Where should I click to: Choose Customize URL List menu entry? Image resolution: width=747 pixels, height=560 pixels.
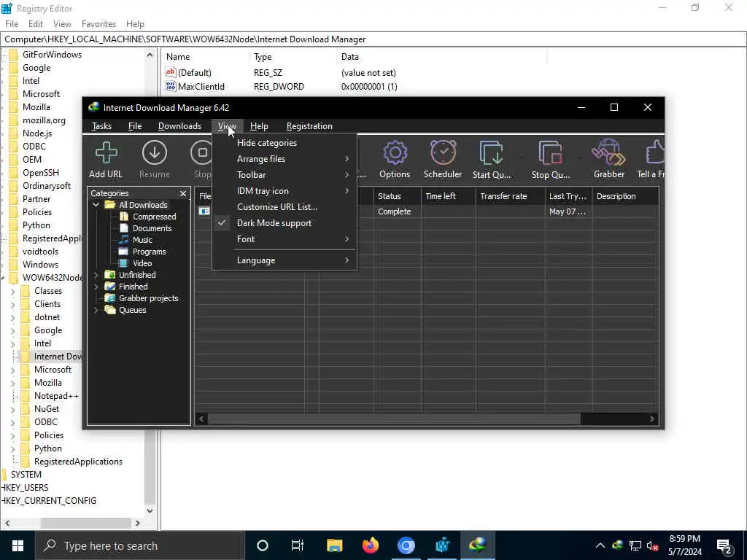tap(285, 207)
